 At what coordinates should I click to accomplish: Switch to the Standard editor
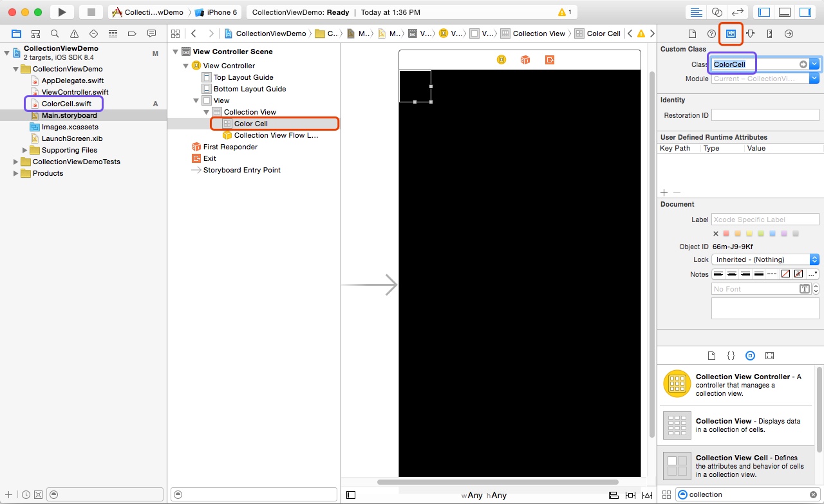tap(697, 12)
